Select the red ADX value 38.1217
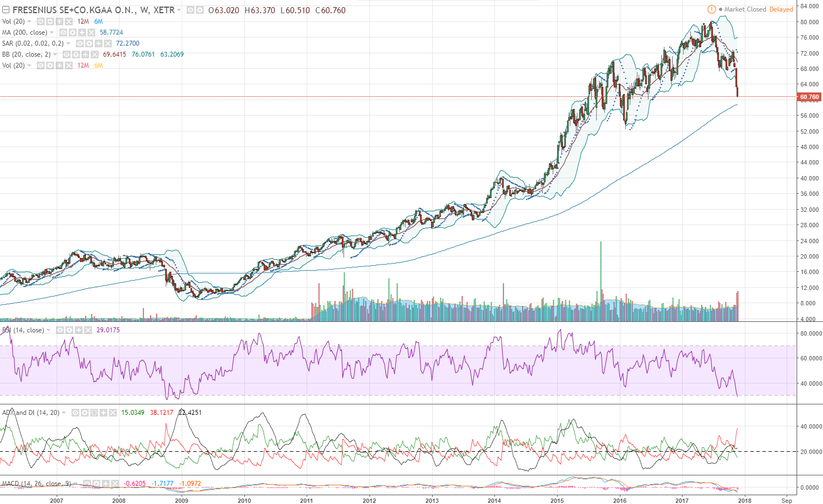 (x=161, y=413)
